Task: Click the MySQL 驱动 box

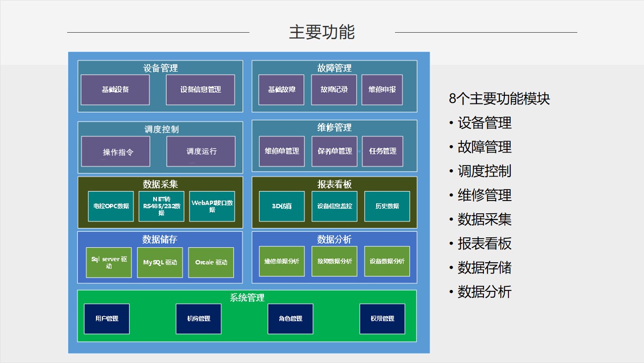Action: point(160,262)
